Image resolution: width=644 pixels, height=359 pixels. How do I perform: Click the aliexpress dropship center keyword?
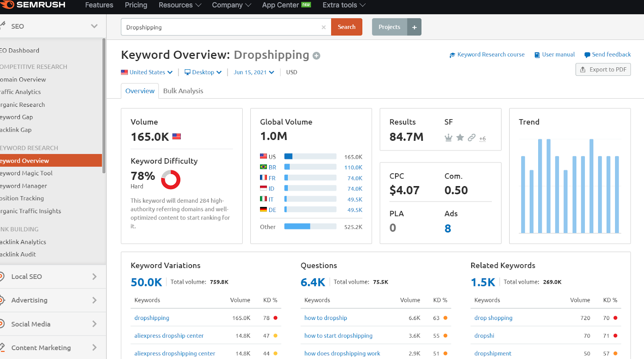coord(169,336)
